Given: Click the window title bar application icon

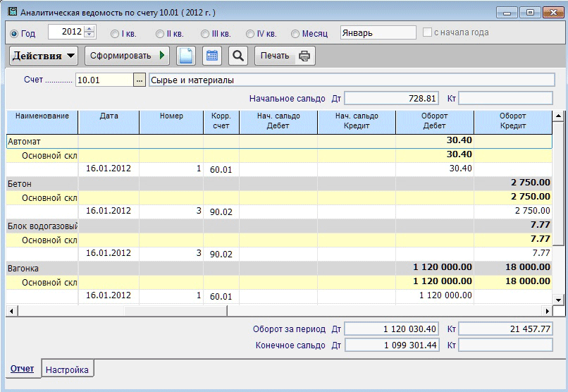Looking at the screenshot, I should coord(11,12).
